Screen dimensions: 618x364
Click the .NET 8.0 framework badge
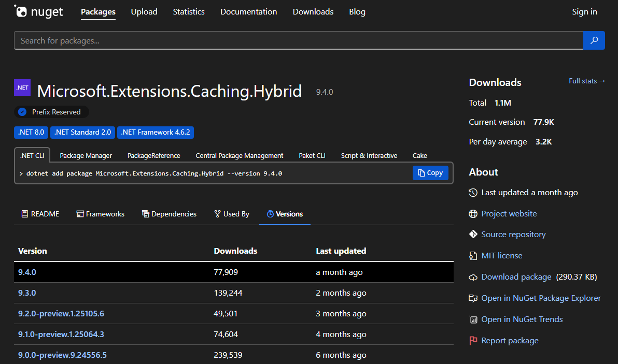31,132
